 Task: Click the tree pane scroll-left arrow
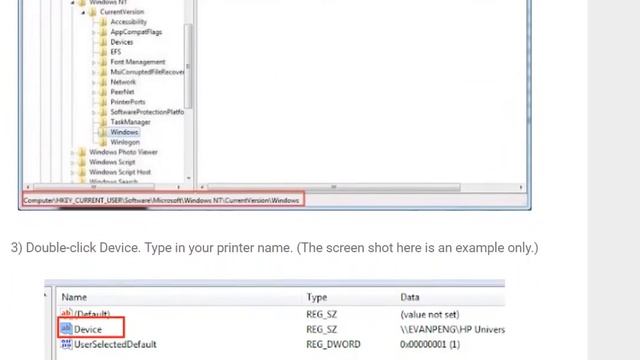pyautogui.click(x=28, y=187)
